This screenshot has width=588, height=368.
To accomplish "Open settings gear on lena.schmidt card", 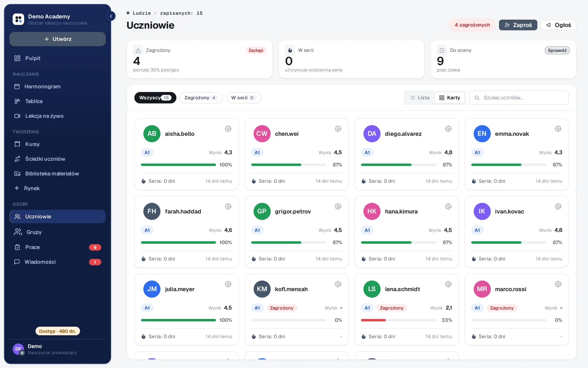I will click(448, 284).
